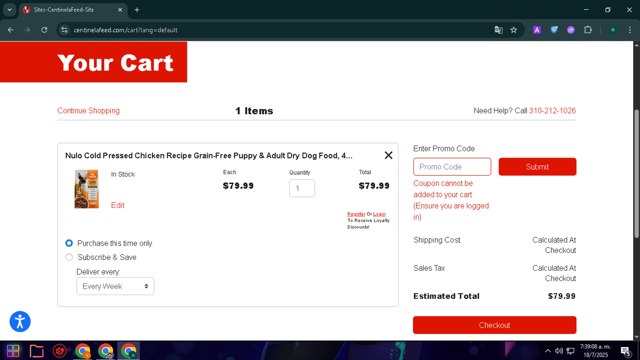This screenshot has height=360, width=640.
Task: Click the Login link for loyalty discounts
Action: pos(379,214)
